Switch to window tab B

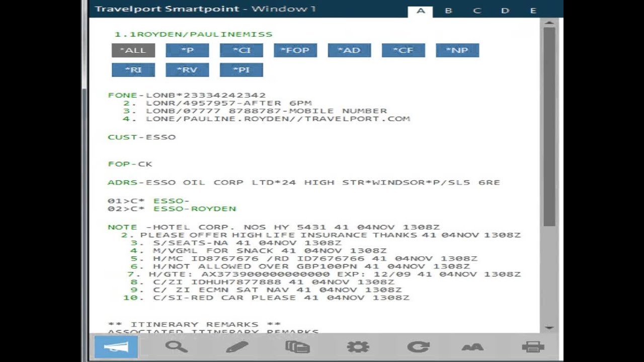(x=448, y=11)
